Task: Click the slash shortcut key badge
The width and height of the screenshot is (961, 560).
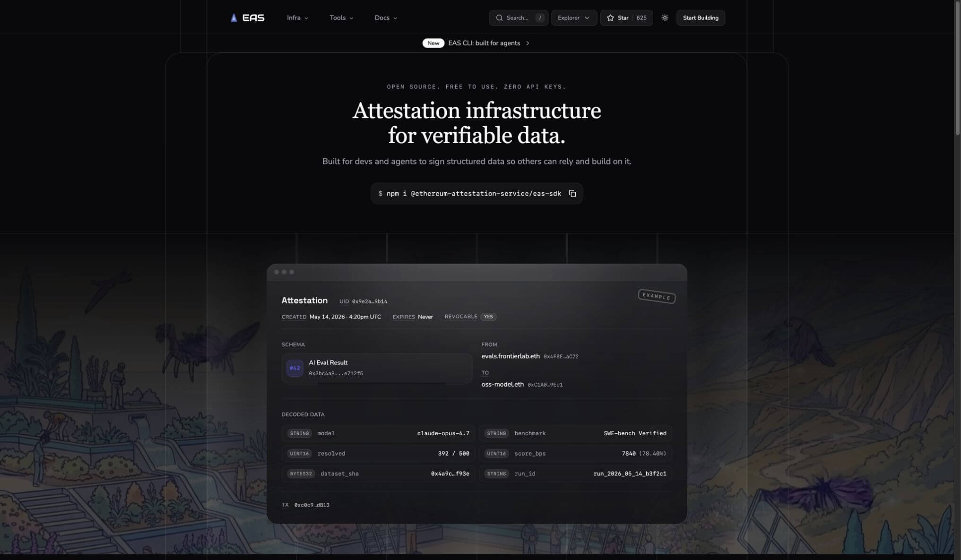Action: click(x=540, y=18)
